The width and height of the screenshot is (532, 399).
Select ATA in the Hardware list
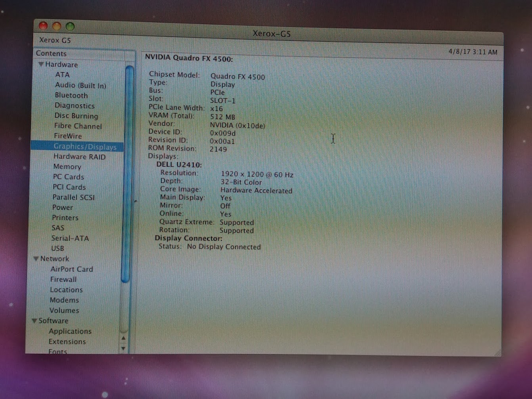pyautogui.click(x=62, y=75)
